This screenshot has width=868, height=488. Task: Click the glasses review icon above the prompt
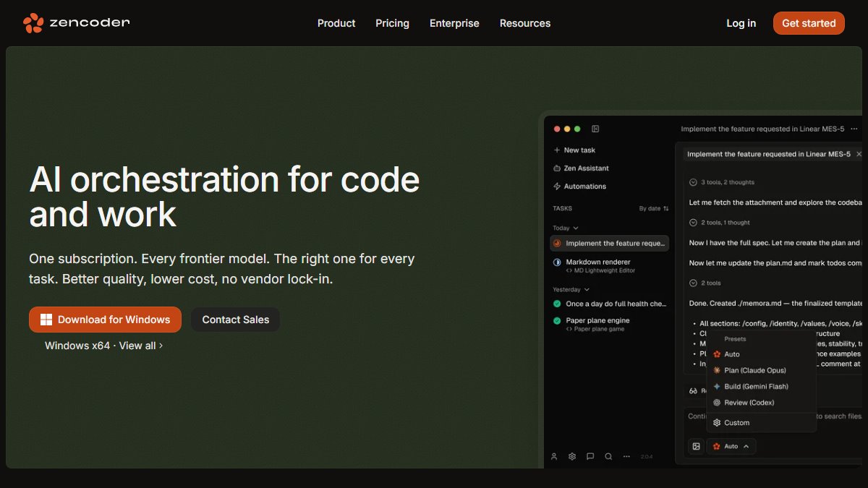(693, 390)
